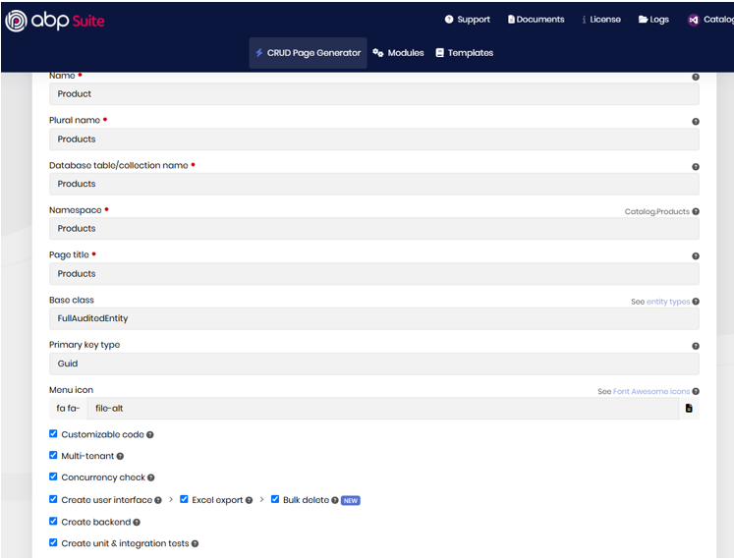Switch to the Modules tab
Screen dimensions: 734x560
click(398, 53)
